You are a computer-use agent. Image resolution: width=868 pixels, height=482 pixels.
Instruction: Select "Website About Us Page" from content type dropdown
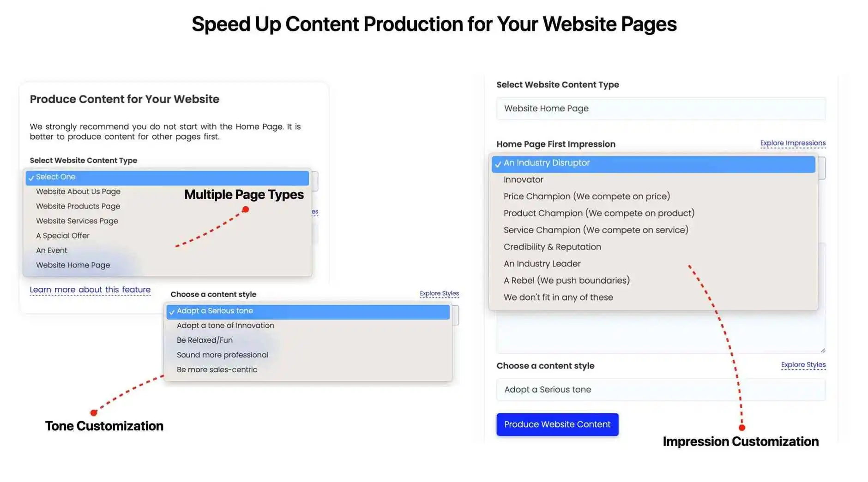click(x=78, y=191)
